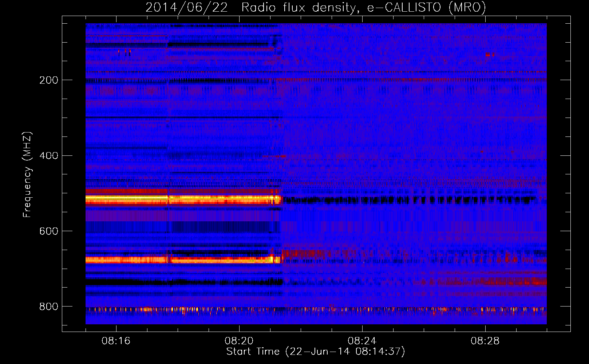
Task: Click the 200 frequency tick label
Action: (x=49, y=80)
